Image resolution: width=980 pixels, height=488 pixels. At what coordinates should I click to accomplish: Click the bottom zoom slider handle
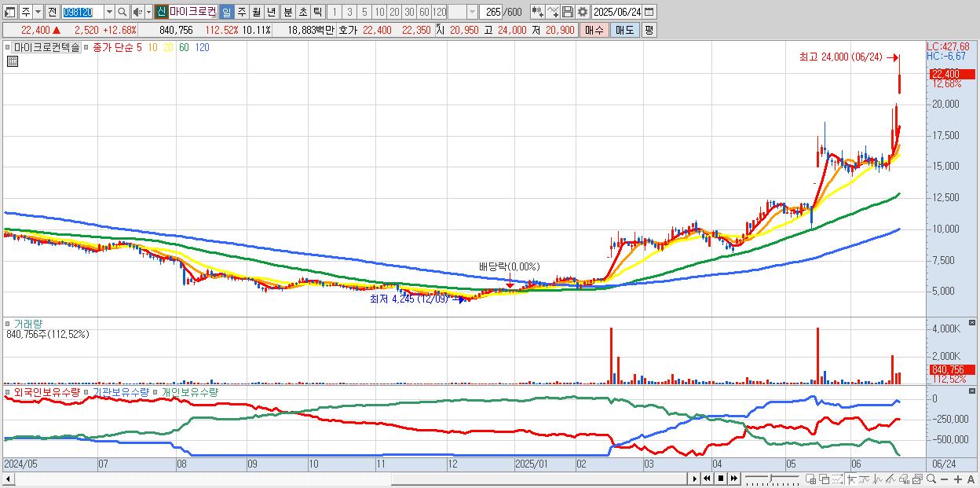[x=771, y=478]
